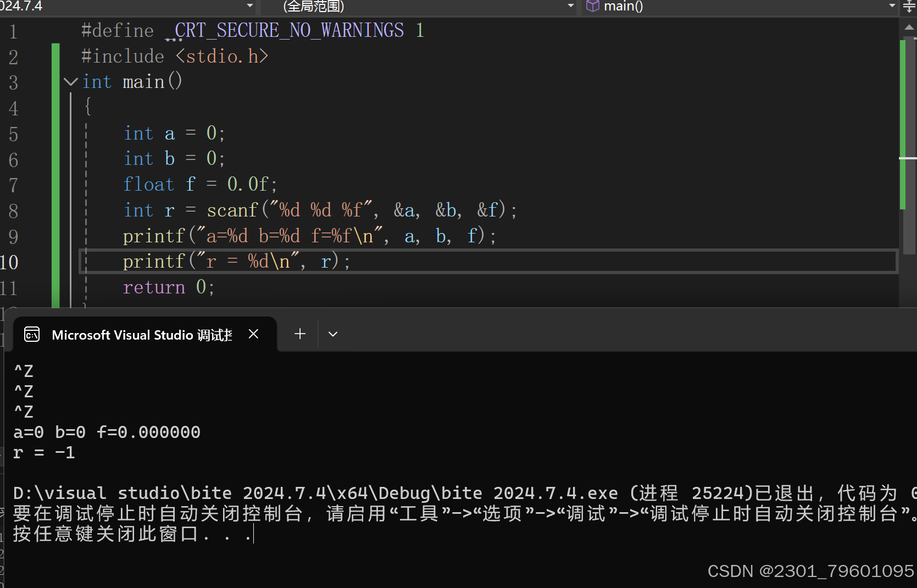Click the split editor window icon
Image resolution: width=917 pixels, height=588 pixels.
[909, 7]
